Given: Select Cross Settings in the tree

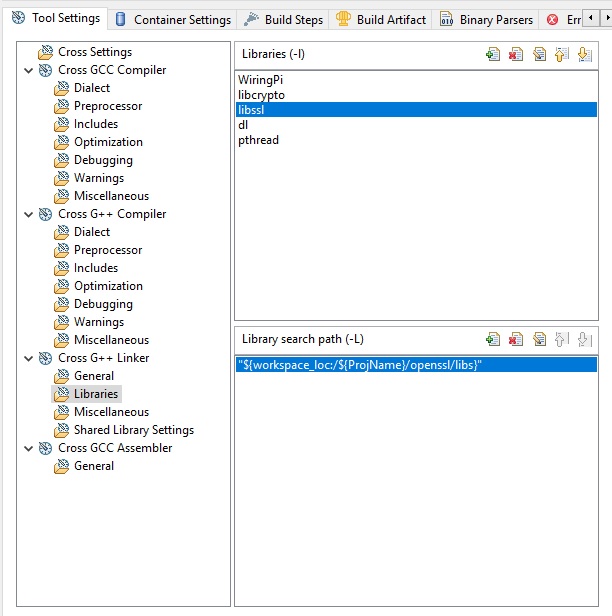Looking at the screenshot, I should (x=95, y=52).
